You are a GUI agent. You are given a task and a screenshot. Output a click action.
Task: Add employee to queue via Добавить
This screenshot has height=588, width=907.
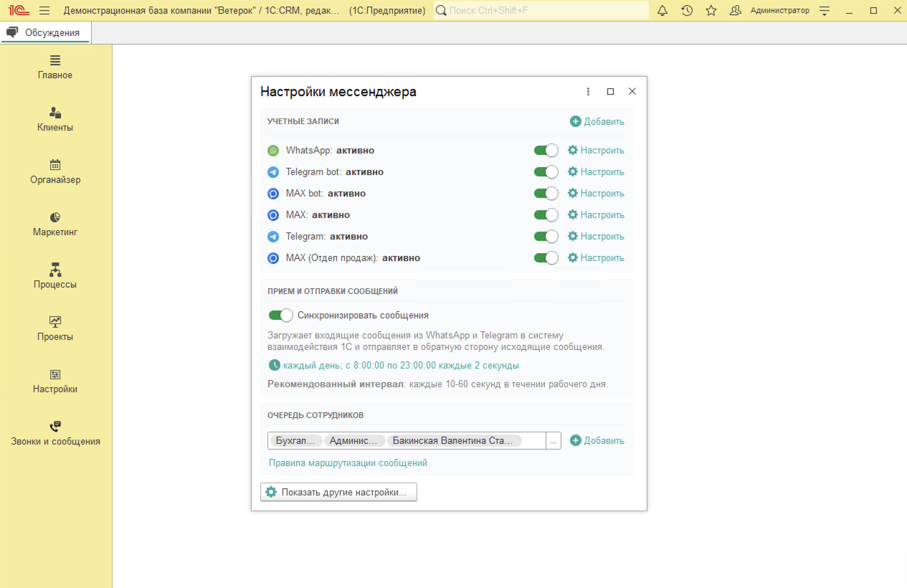(597, 441)
